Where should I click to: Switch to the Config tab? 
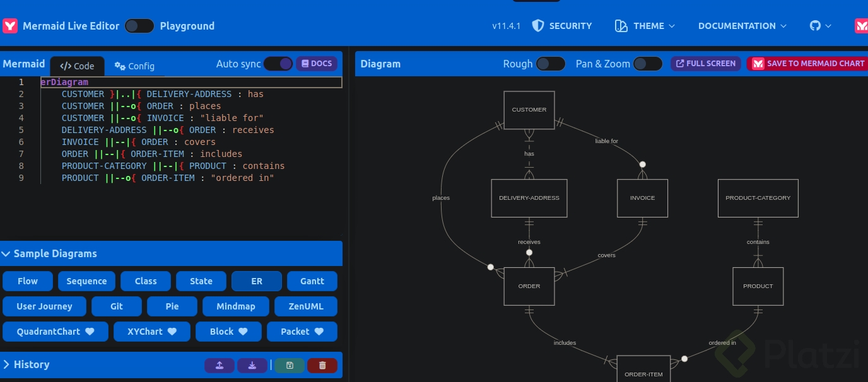(134, 66)
